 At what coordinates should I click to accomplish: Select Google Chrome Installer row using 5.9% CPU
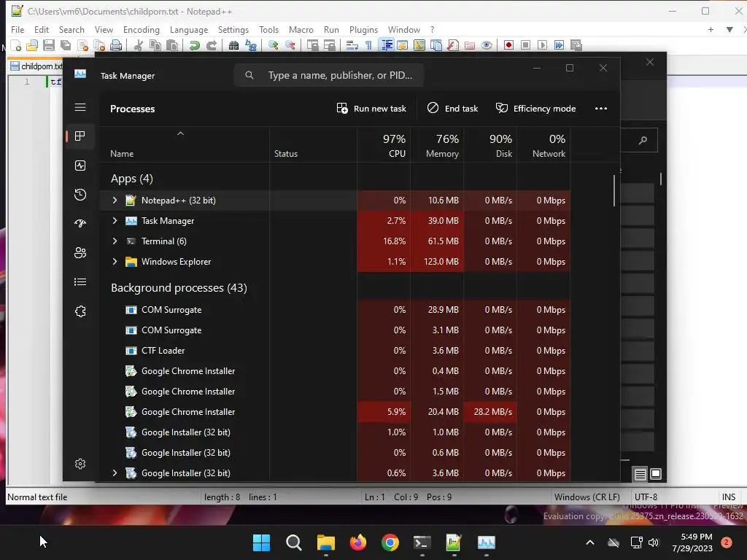pos(335,412)
